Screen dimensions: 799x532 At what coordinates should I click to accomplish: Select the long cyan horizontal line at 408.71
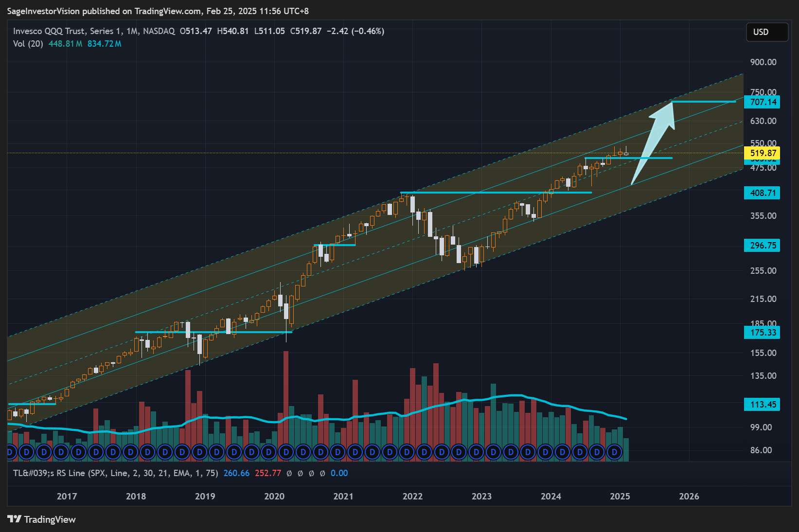tap(496, 193)
